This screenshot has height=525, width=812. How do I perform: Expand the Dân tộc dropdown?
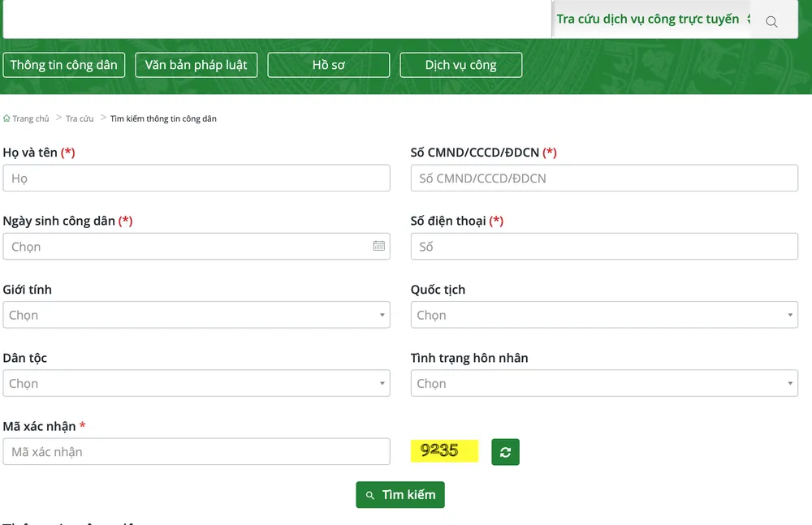[196, 383]
